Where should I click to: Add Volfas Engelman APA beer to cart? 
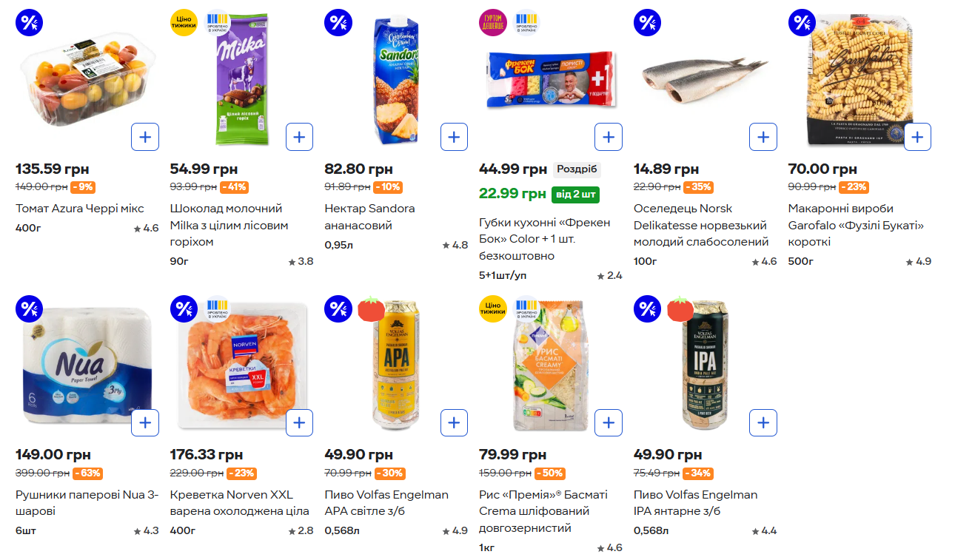(454, 423)
